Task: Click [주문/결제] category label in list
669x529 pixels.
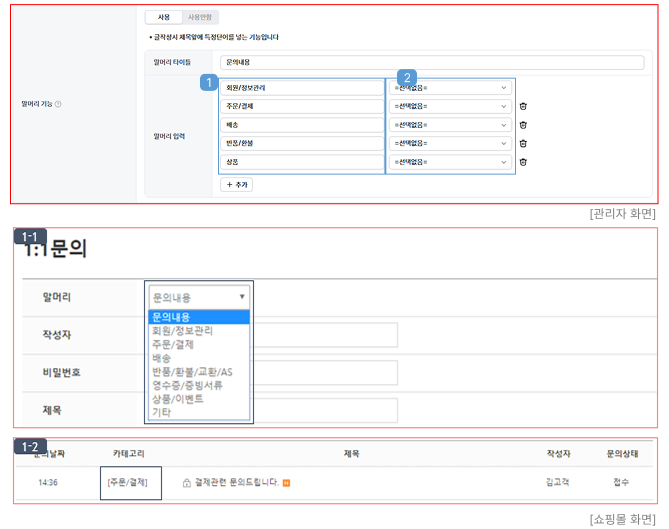Action: click(x=130, y=482)
